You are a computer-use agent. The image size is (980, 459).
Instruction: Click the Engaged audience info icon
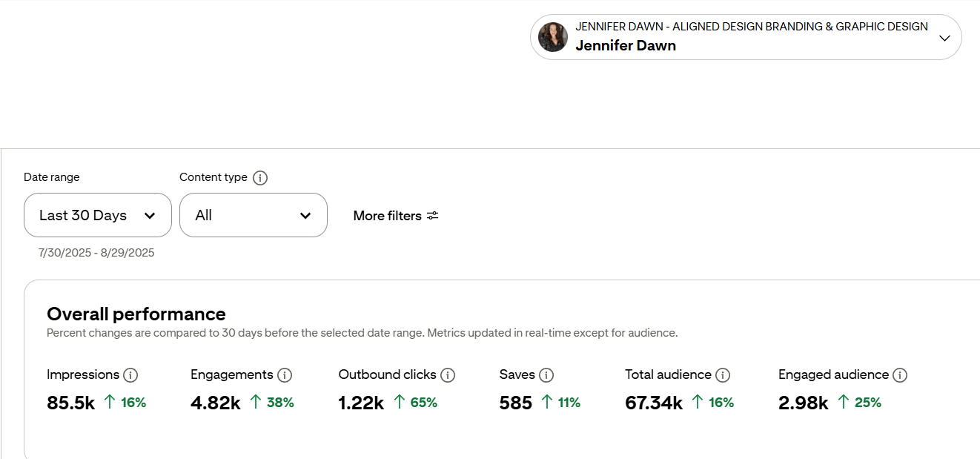coord(900,375)
